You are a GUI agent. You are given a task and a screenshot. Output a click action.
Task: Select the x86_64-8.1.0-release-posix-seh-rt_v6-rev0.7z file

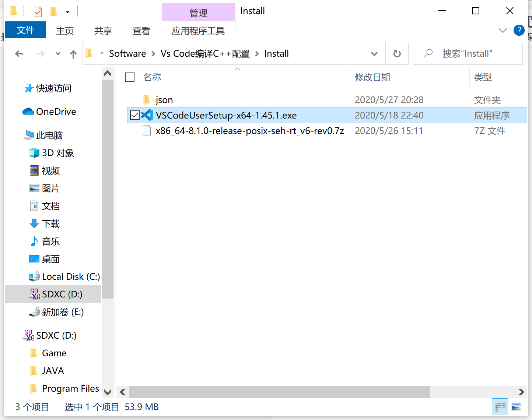coord(250,131)
